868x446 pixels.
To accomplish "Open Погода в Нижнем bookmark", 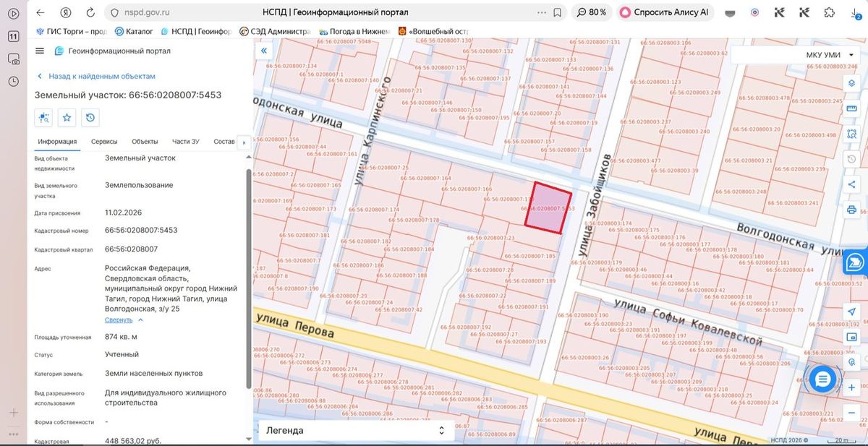I will 354,31.
